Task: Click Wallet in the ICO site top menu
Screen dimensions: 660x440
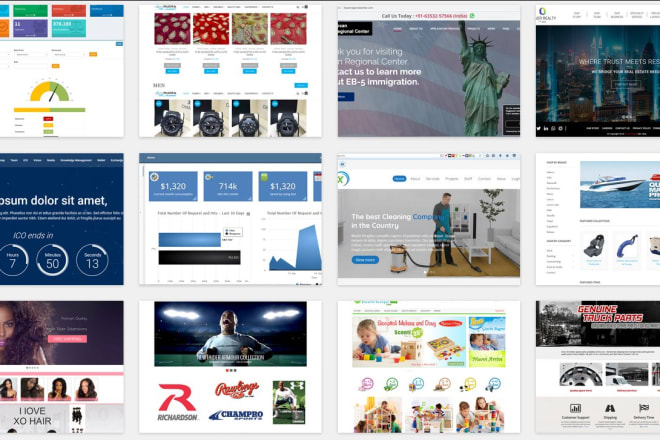Action: (x=101, y=160)
